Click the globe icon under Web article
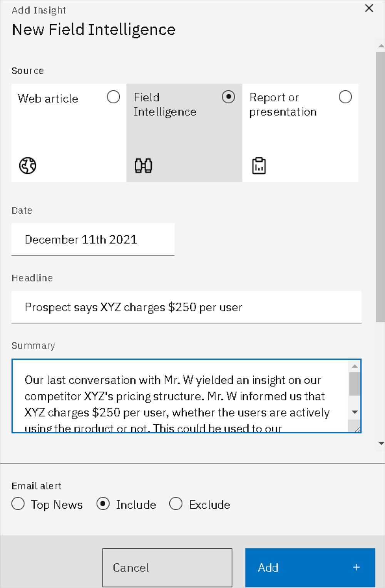The width and height of the screenshot is (385, 588). point(28,166)
